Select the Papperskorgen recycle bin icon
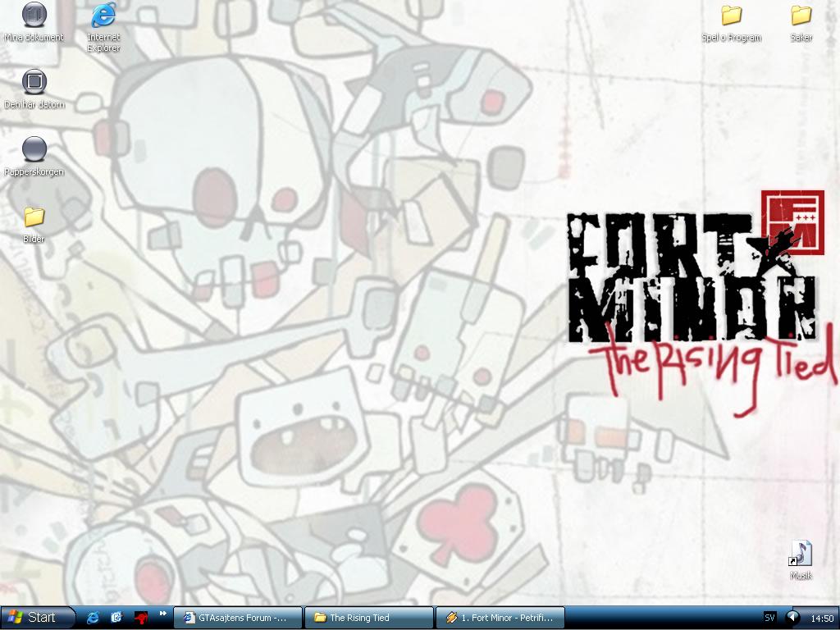Viewport: 840px width, 630px height. click(x=34, y=156)
